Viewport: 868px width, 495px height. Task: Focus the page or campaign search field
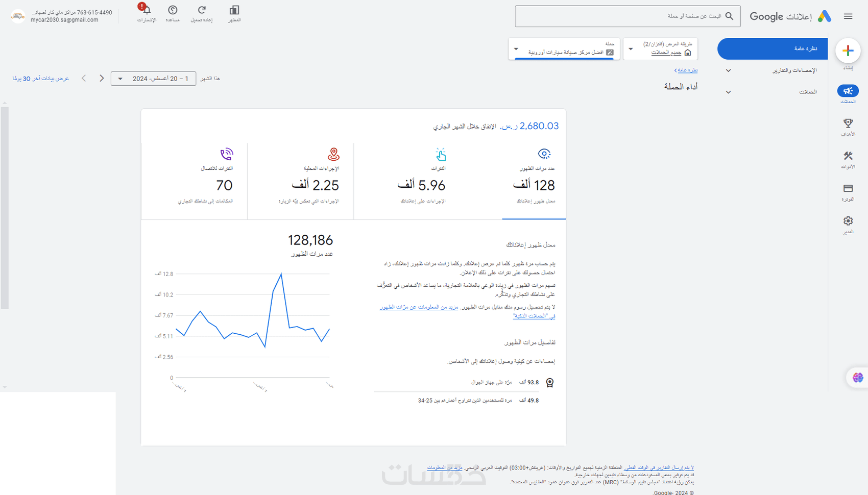coord(628,16)
